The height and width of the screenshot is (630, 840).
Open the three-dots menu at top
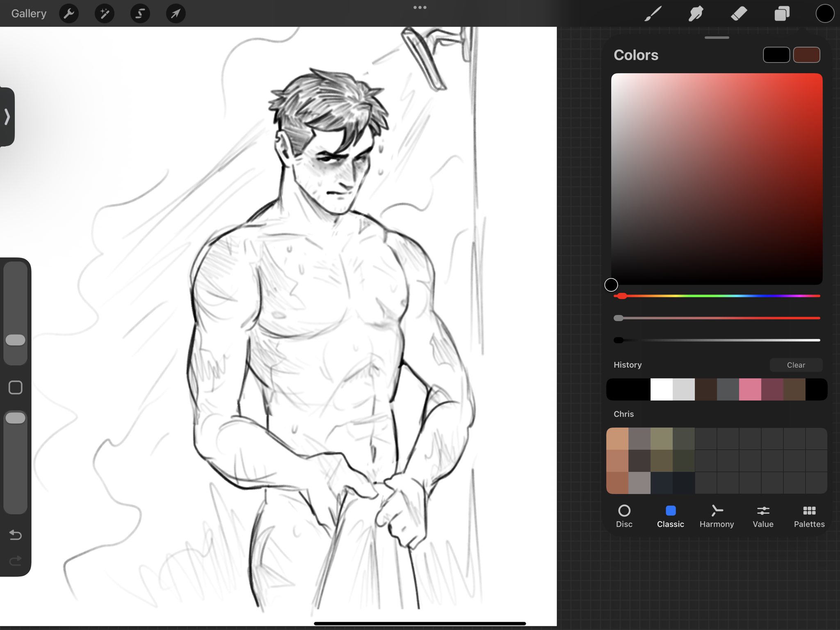[420, 7]
